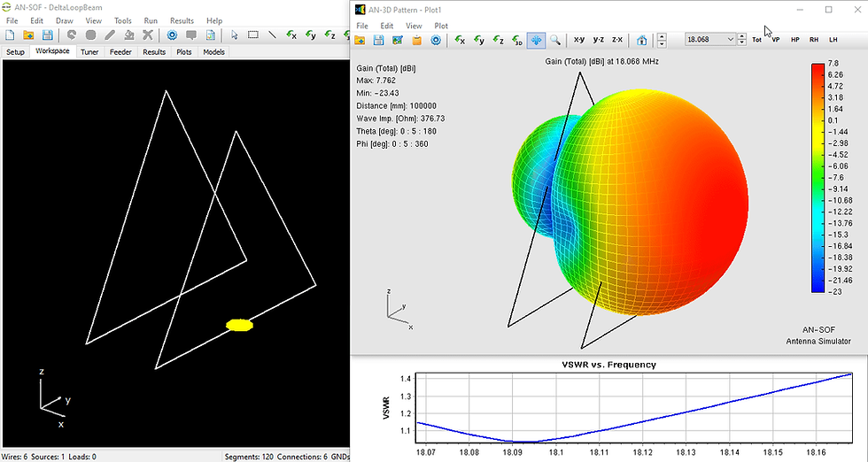This screenshot has height=462, width=868.
Task: Click the undo arrow icon in AN-SOF
Action: [72, 35]
